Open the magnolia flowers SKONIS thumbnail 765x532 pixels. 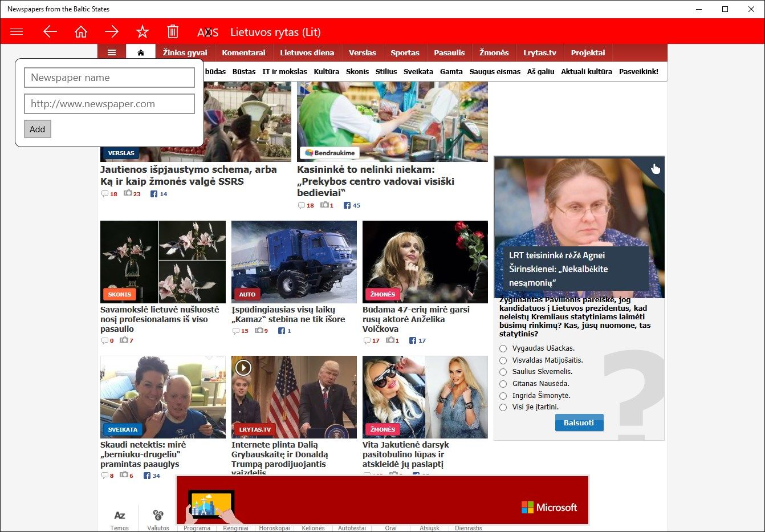[x=163, y=262]
